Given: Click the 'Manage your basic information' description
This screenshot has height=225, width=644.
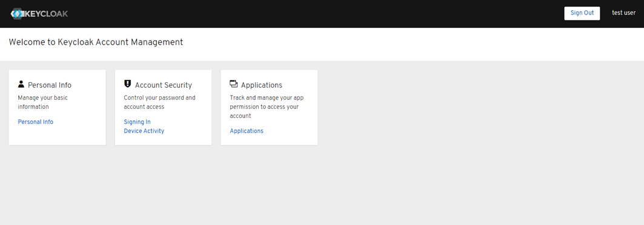Looking at the screenshot, I should [43, 102].
